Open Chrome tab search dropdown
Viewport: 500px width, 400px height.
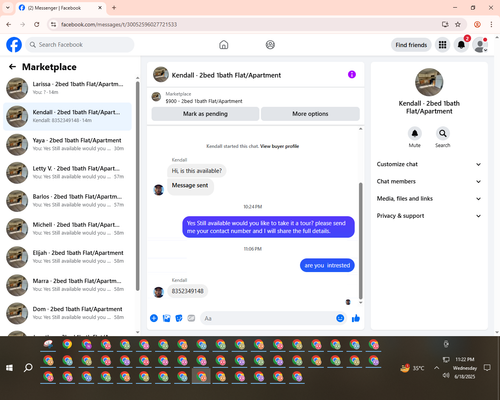[x=8, y=8]
